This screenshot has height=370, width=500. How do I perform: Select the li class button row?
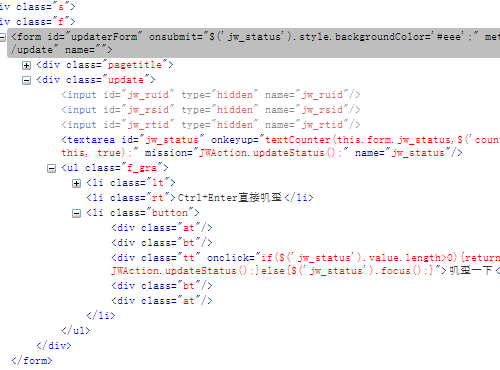tap(143, 213)
